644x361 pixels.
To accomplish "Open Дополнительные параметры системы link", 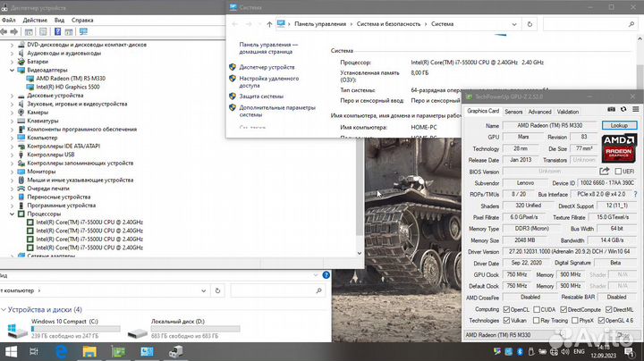I will tap(277, 111).
